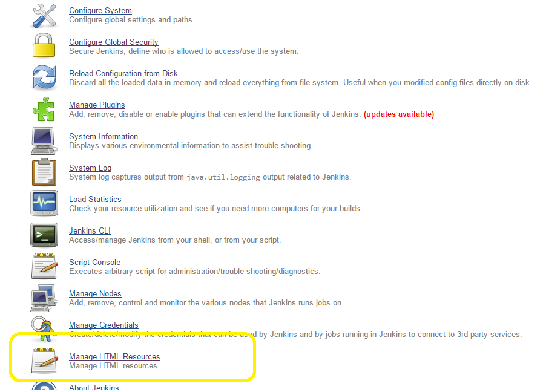Click 'Add, remove, disable or enable plugins' description

click(215, 114)
